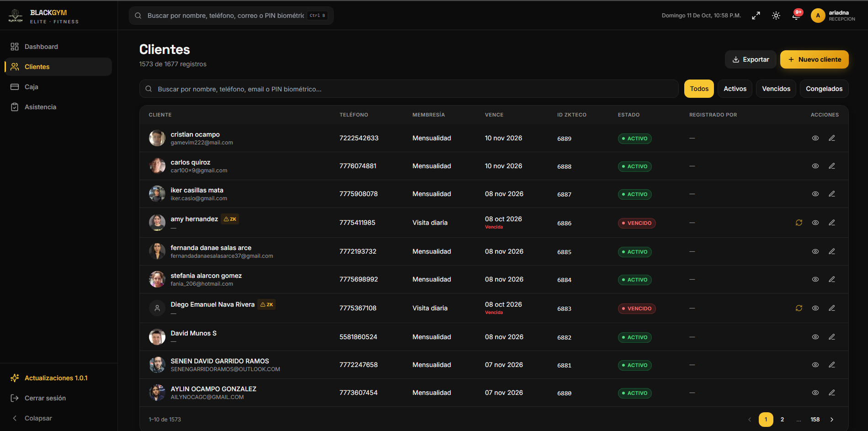This screenshot has width=868, height=431.
Task: Open the notifications bell
Action: point(796,16)
